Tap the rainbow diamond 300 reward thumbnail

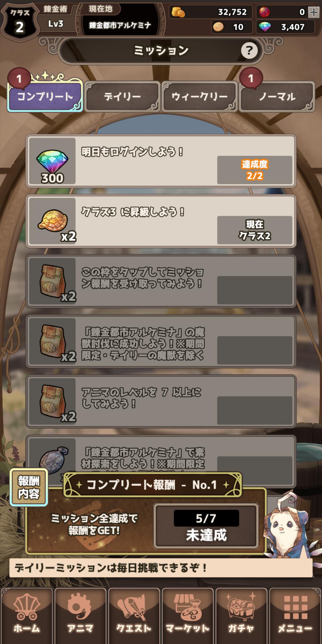(52, 161)
